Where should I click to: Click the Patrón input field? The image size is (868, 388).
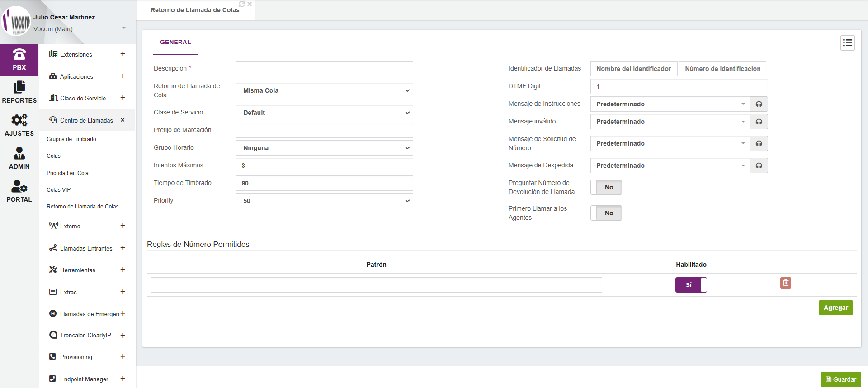point(376,285)
